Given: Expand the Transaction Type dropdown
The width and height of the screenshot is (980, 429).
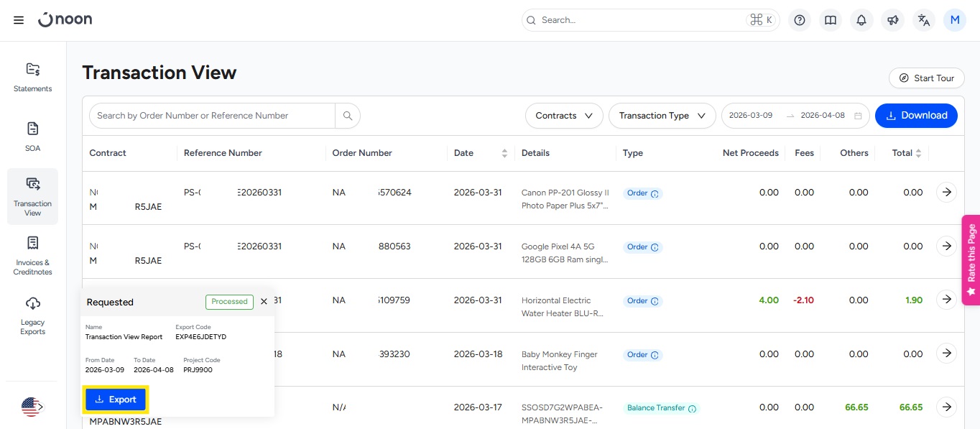Looking at the screenshot, I should click(662, 116).
